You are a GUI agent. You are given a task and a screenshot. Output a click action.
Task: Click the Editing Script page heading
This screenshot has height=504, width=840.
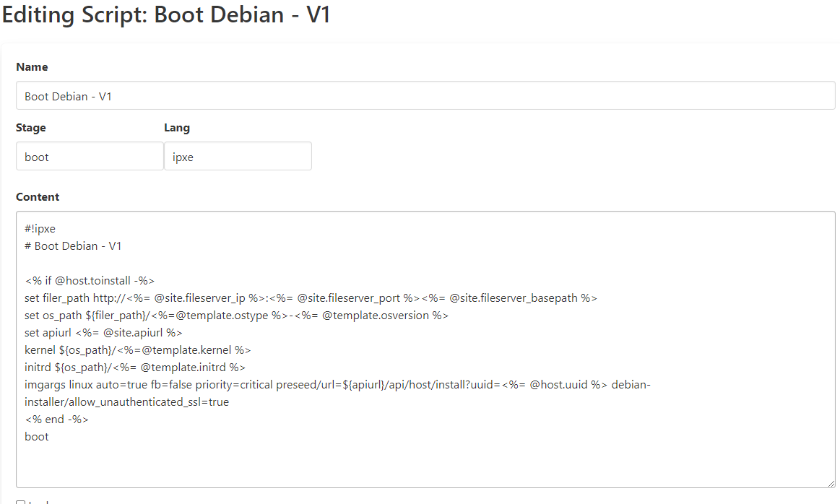[x=166, y=14]
